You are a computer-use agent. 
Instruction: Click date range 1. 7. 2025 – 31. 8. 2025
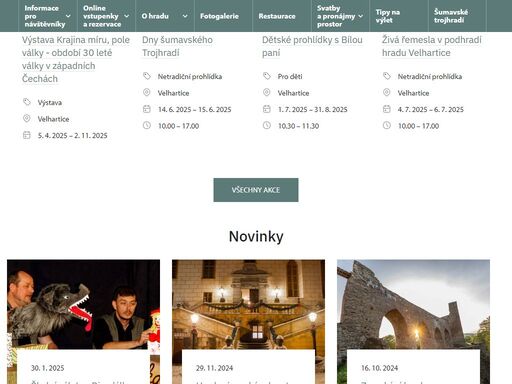coord(312,109)
